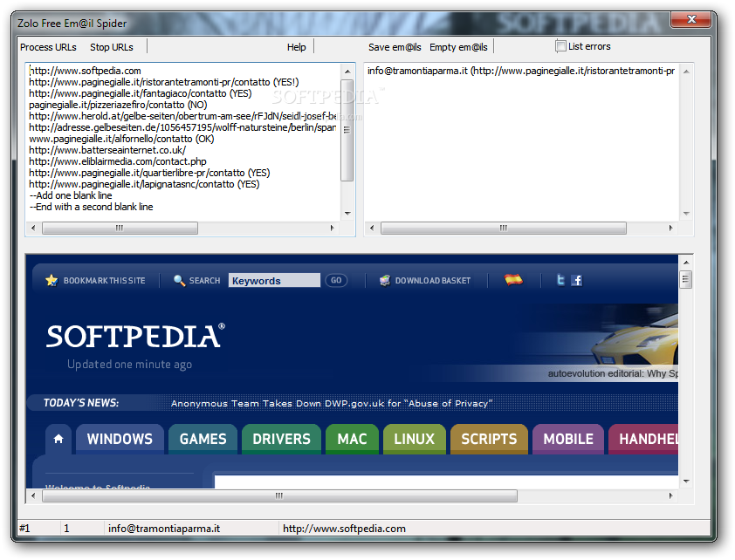Click the Twitter icon on the web page
The image size is (735, 560).
point(560,280)
